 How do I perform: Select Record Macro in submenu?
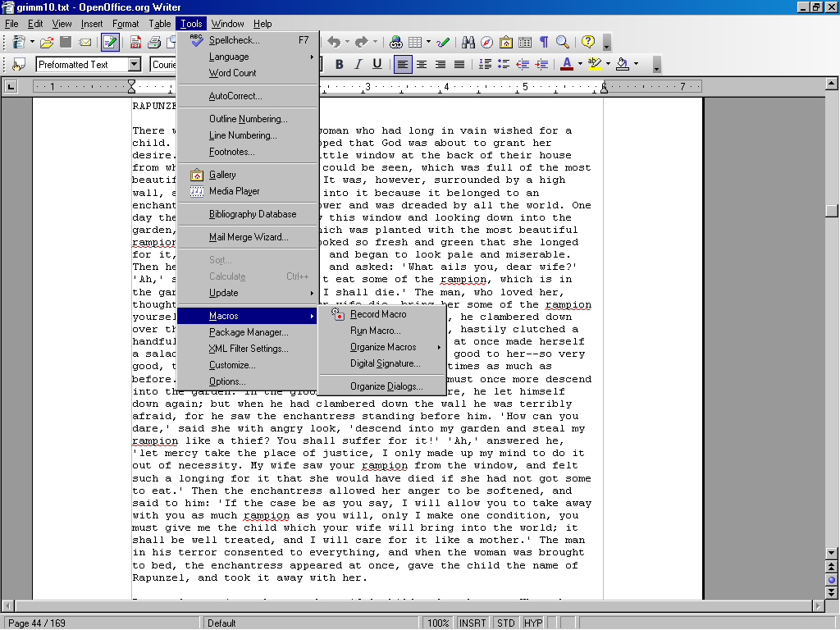click(x=382, y=314)
